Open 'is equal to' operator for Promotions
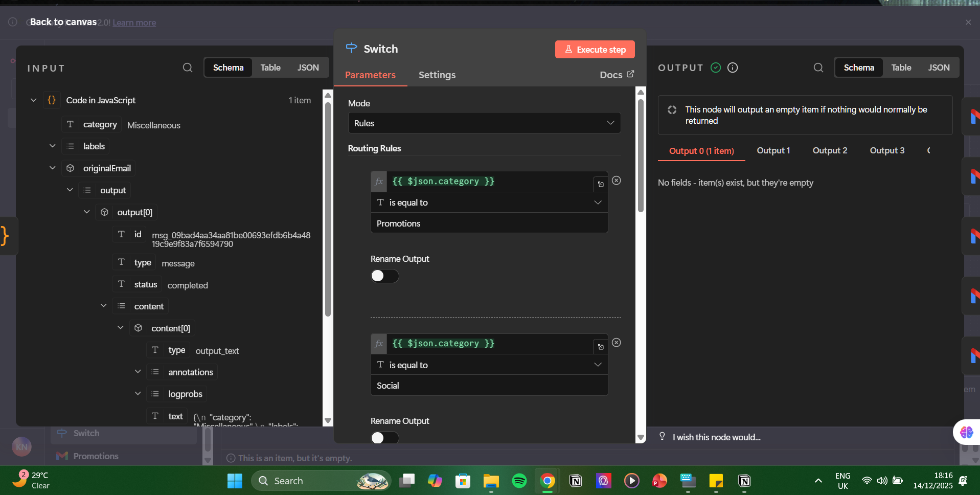The height and width of the screenshot is (495, 980). pos(489,202)
